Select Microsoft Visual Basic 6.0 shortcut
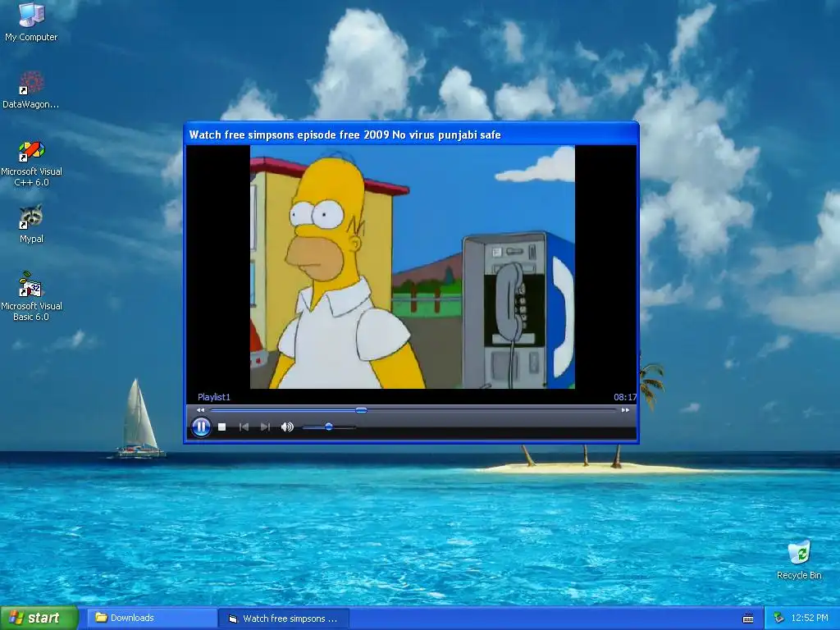 [x=31, y=297]
